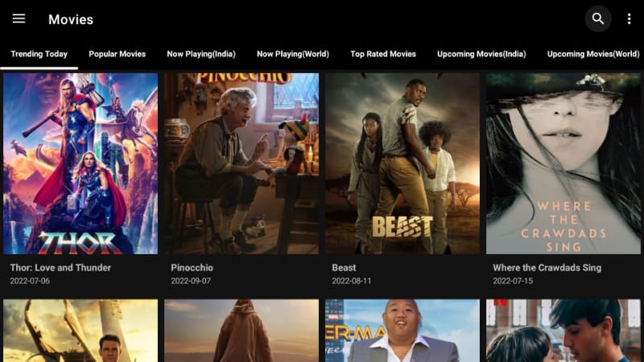Screen dimensions: 644x362
Task: Open the hamburger navigation menu
Action: (x=19, y=19)
